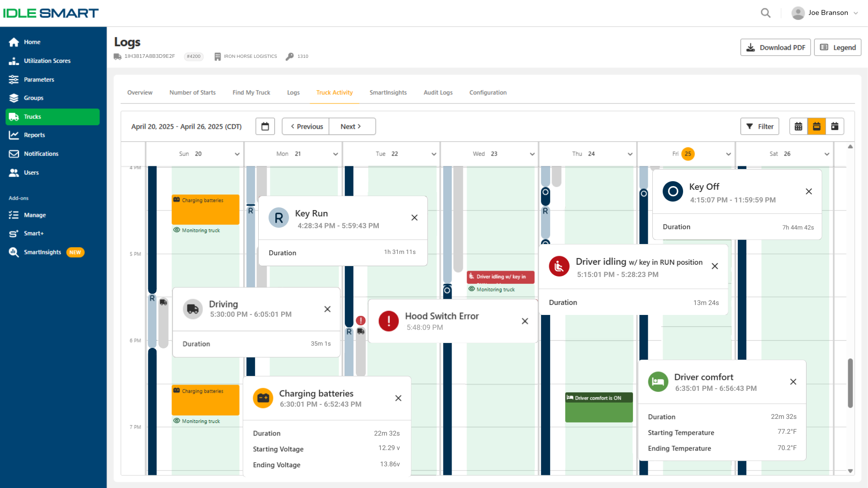Click the search magnifier icon

pyautogui.click(x=765, y=13)
